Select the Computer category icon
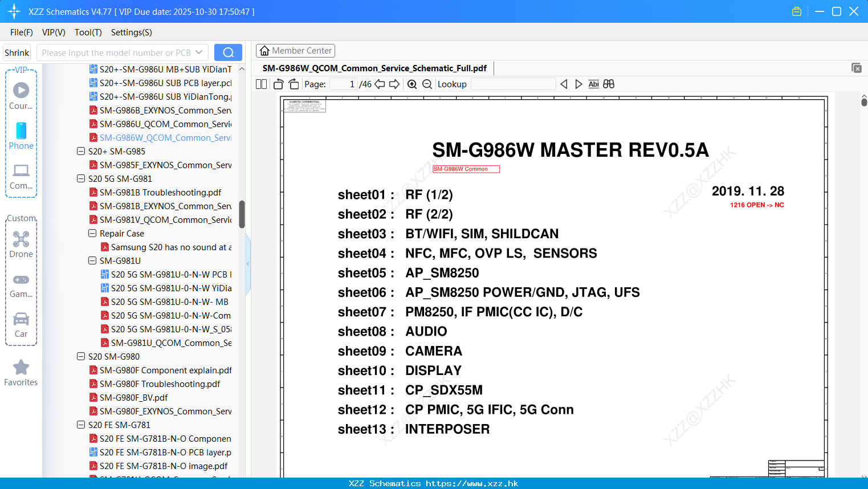868x489 pixels. pos(21,176)
